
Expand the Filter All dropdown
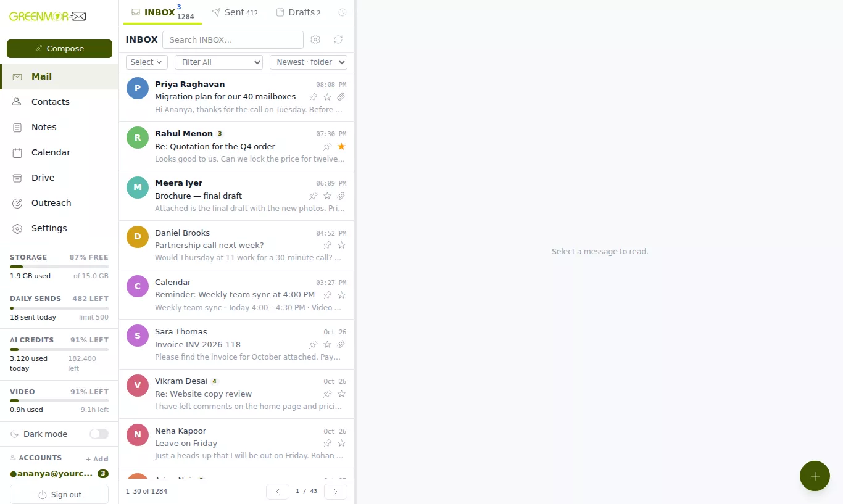[218, 62]
